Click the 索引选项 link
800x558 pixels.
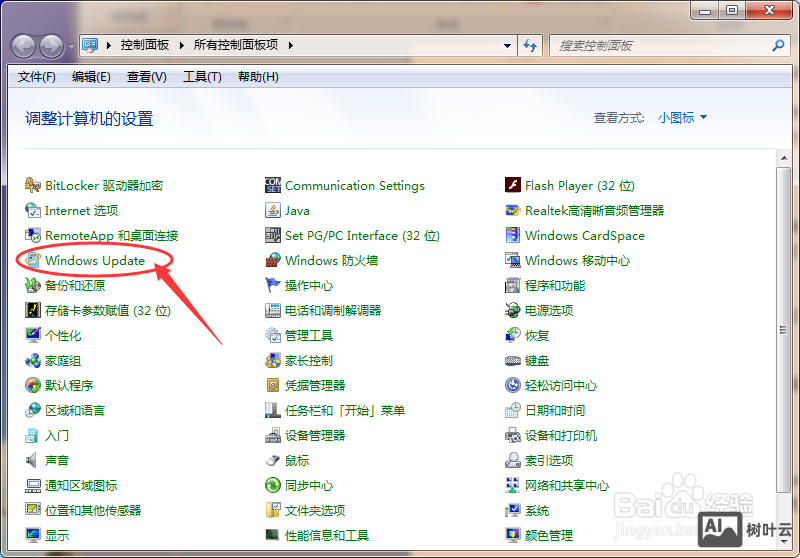[x=549, y=461]
